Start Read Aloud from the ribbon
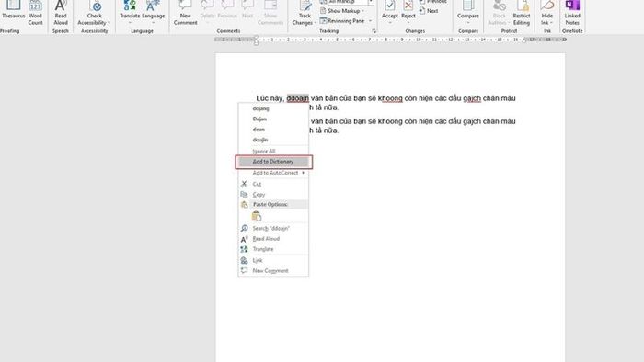The height and width of the screenshot is (362, 644). click(61, 13)
